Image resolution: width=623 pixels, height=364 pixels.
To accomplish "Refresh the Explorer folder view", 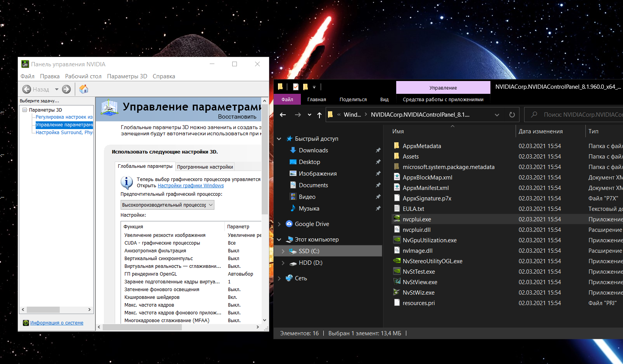I will pyautogui.click(x=512, y=115).
